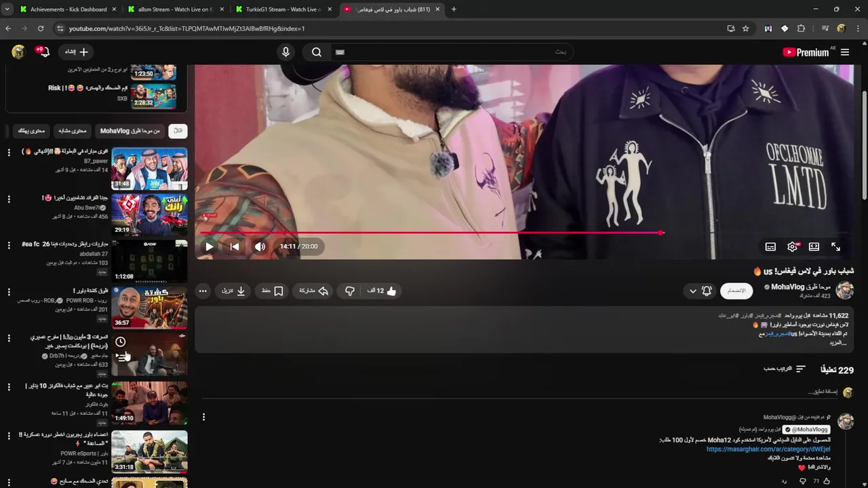Select the محتوى مشابه filter chip
The image size is (868, 488).
(x=73, y=131)
